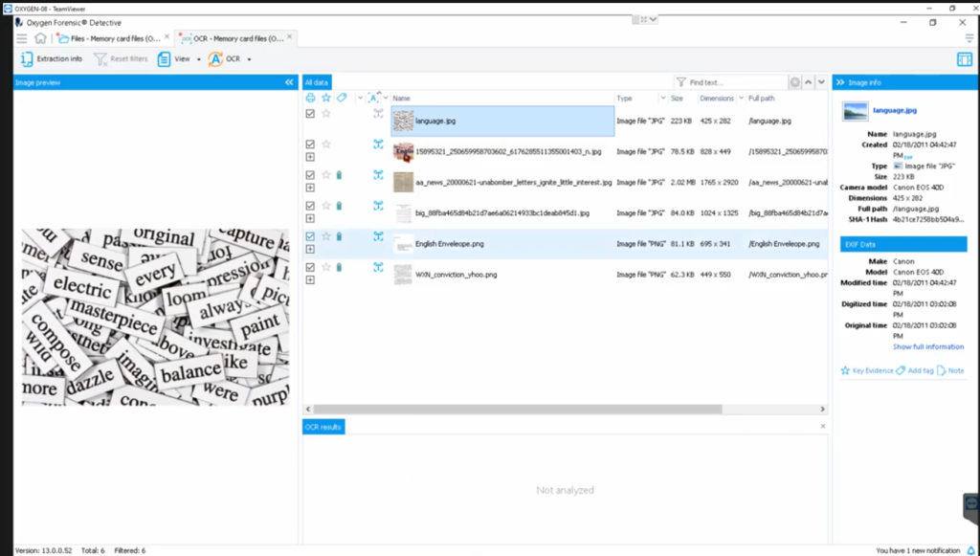The height and width of the screenshot is (556, 980).
Task: Star the English Enveleope.png row
Action: coord(325,236)
